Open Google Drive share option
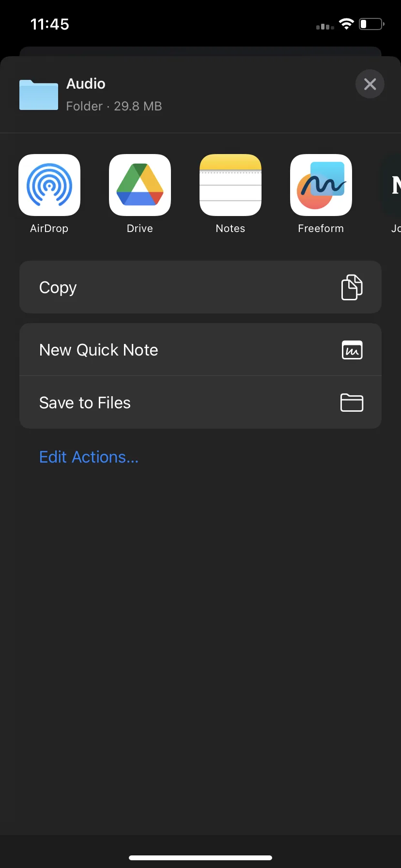 (x=140, y=185)
